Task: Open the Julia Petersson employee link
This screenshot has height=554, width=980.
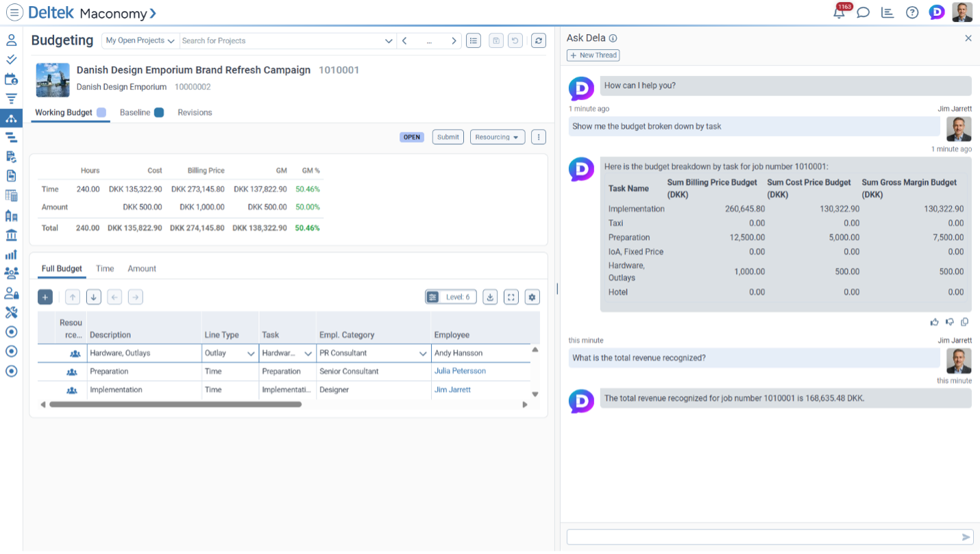Action: click(460, 371)
